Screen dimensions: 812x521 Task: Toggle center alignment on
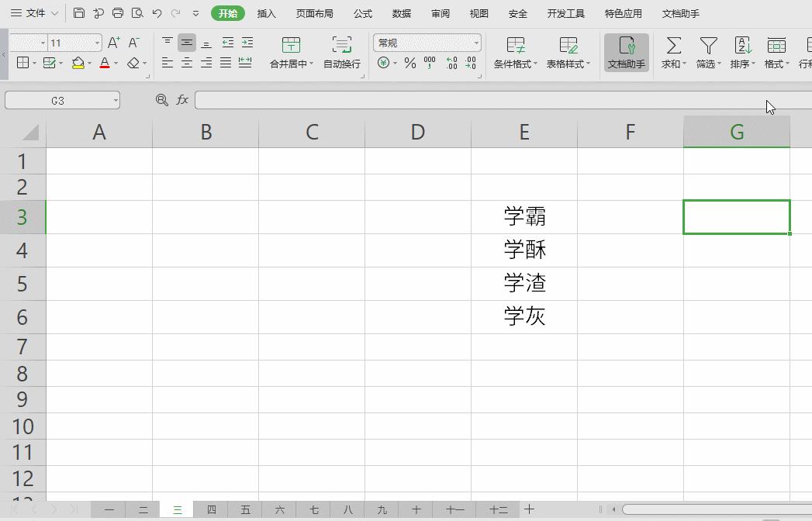187,42
